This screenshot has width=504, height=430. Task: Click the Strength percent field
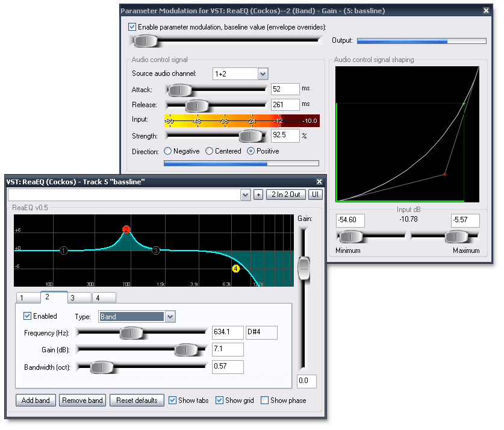tap(285, 136)
